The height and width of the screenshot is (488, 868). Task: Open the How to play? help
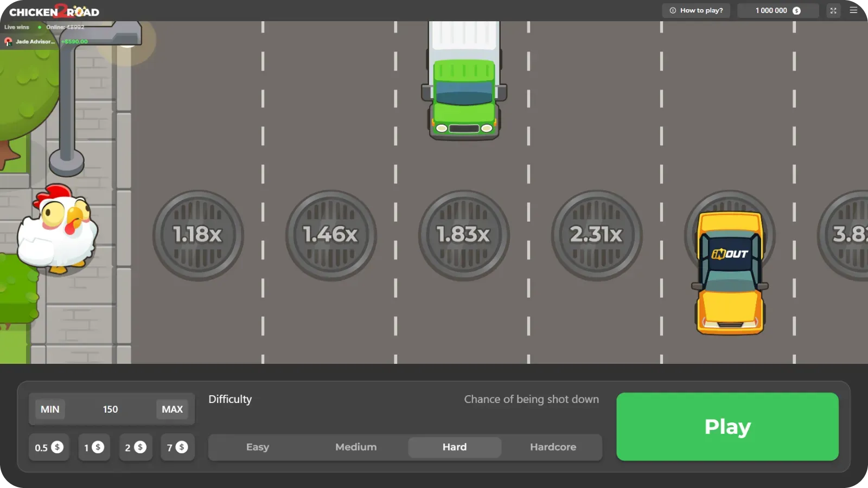696,10
